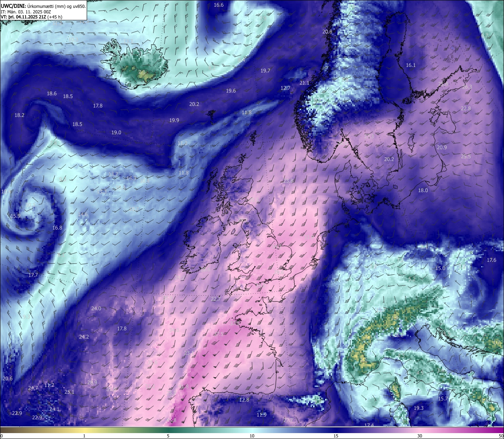Click the 18.6 value south of Iceland

[x=52, y=93]
